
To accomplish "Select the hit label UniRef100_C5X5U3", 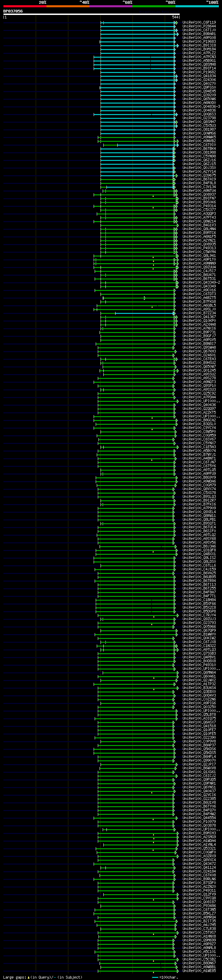I will point(199,126).
